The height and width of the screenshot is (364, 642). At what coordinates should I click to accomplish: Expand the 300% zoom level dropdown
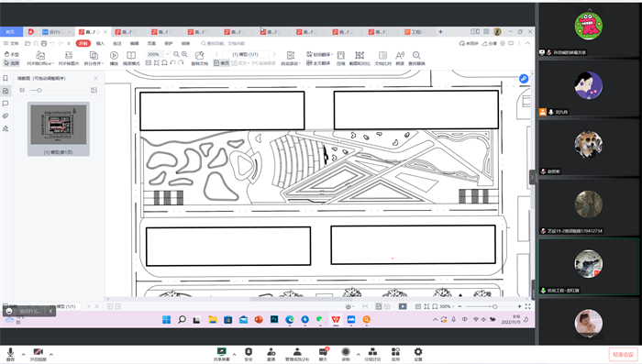[168, 54]
